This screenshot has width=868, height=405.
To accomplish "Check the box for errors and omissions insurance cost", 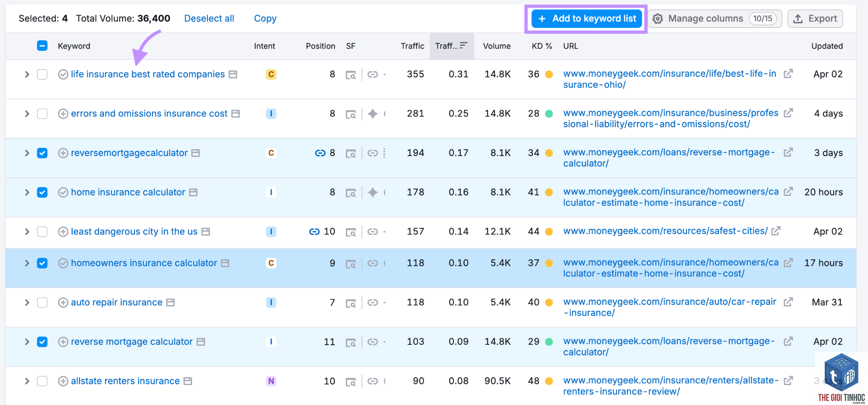I will coord(42,114).
